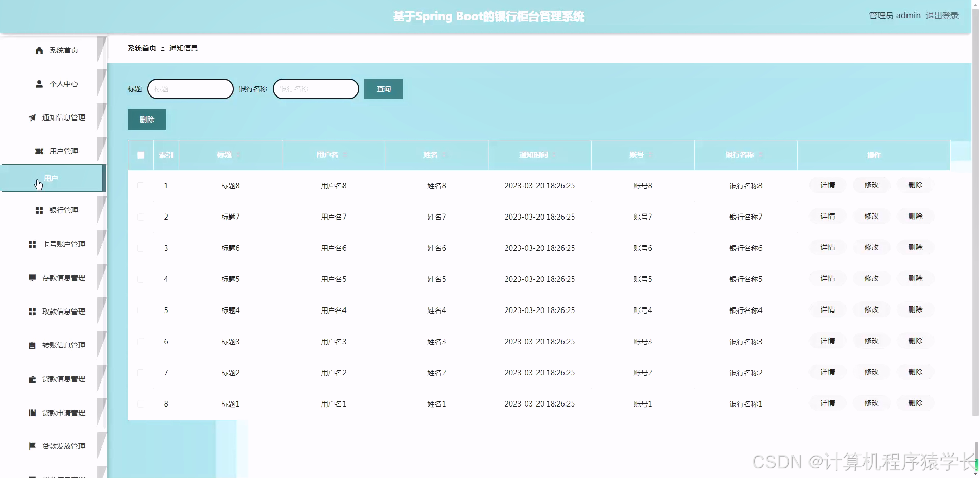This screenshot has height=478, width=980.
Task: Click the wallet icon beside 贷款信息管理
Action: 32,379
